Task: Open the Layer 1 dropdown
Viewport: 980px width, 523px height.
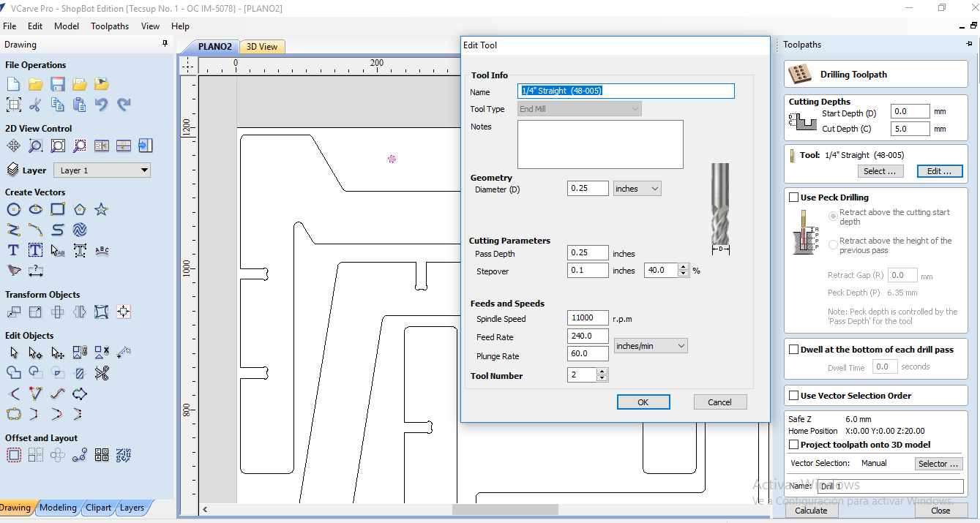Action: [x=103, y=170]
